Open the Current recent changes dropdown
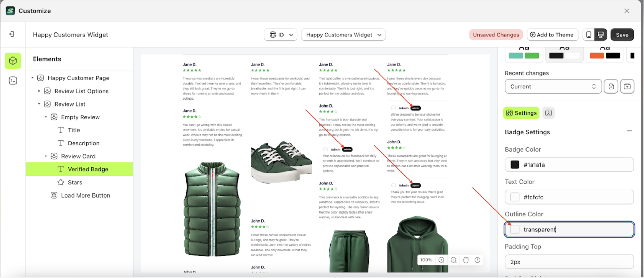 (553, 86)
